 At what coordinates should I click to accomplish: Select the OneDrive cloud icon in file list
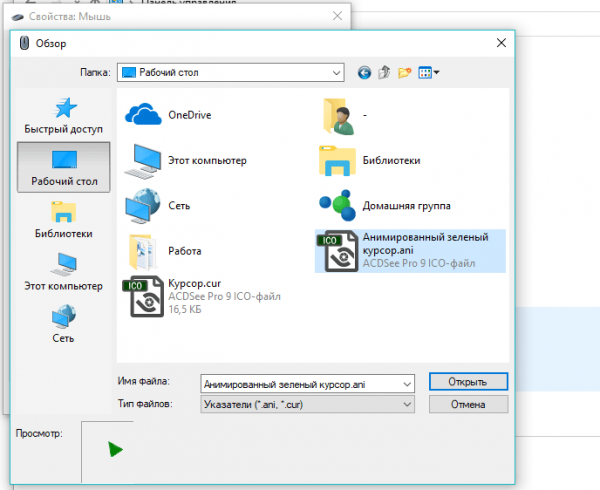143,114
